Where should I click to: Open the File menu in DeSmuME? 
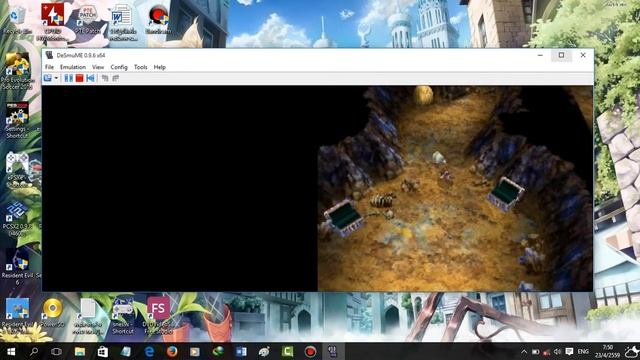[49, 67]
